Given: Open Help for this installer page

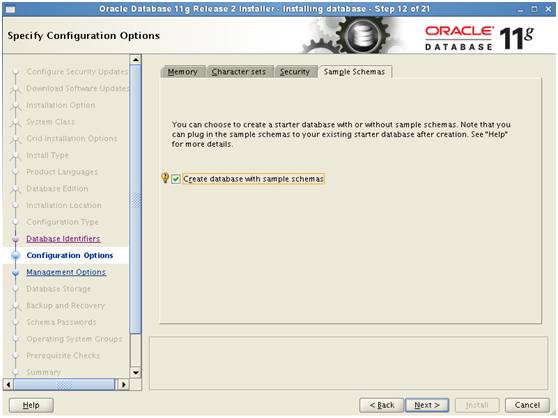Looking at the screenshot, I should click(31, 405).
